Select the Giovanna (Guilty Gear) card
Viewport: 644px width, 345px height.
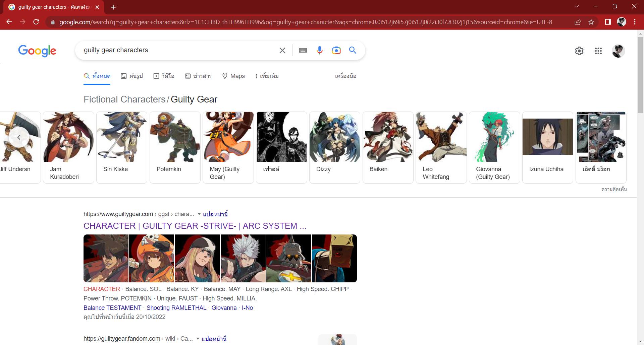click(494, 147)
